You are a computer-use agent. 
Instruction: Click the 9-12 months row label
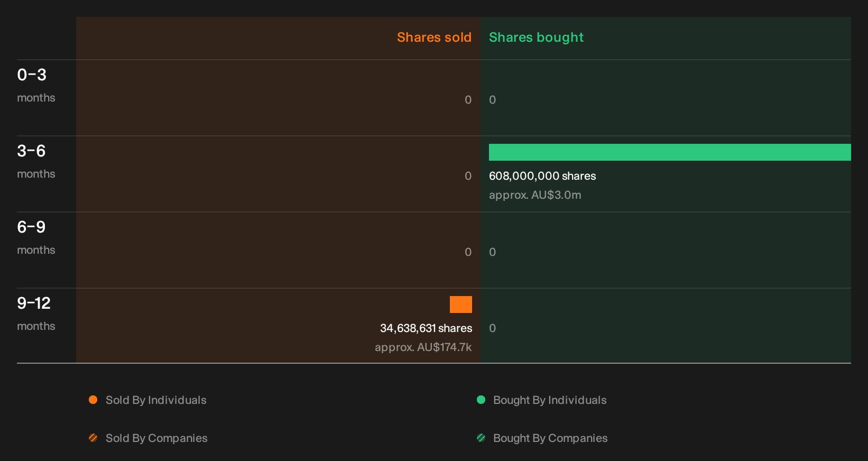point(36,314)
